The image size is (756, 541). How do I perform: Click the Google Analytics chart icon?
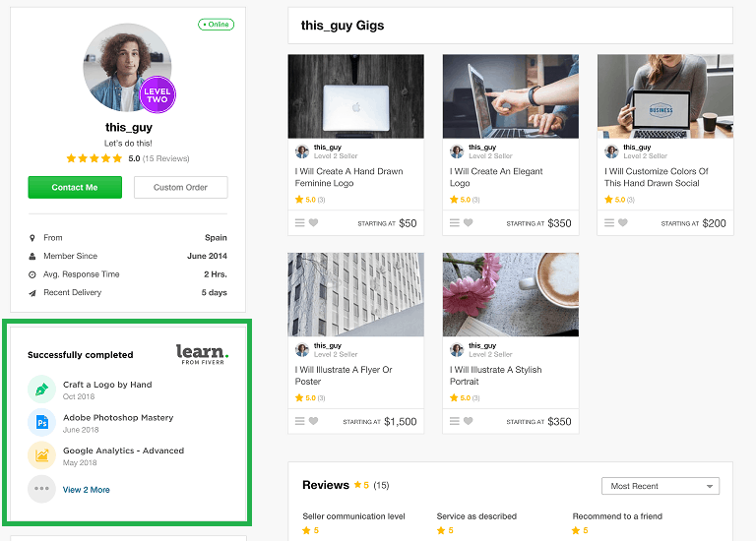(x=42, y=455)
